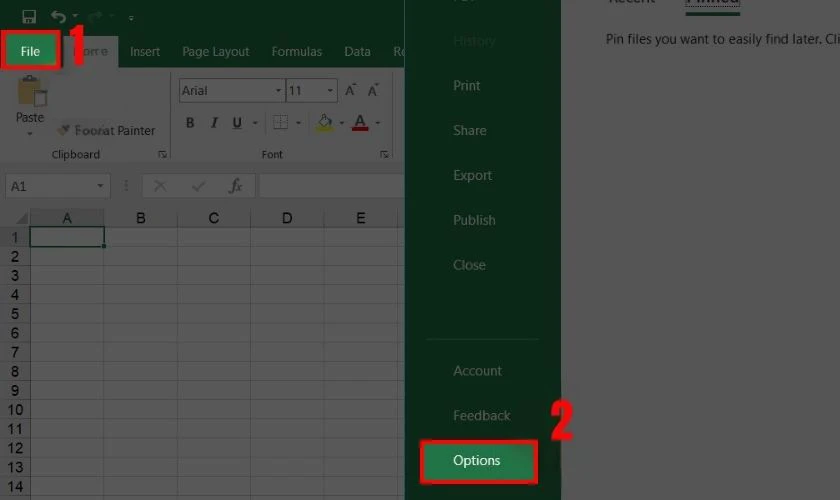Open the Customize Quick Access Toolbar arrow
The height and width of the screenshot is (500, 840).
click(131, 18)
